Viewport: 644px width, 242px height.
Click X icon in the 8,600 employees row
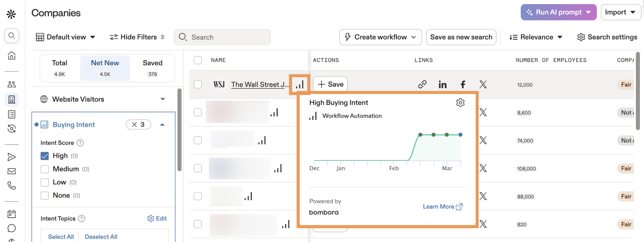click(483, 112)
